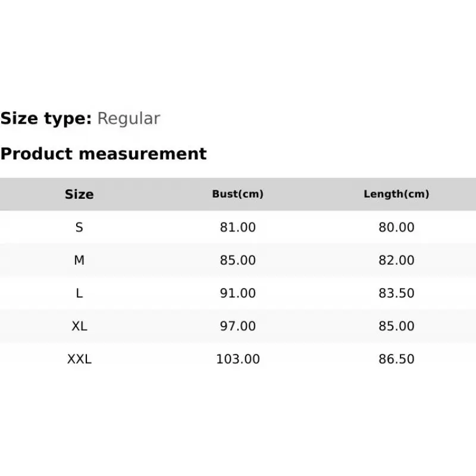The image size is (476, 476).
Task: Click bust value 85.00 for M
Action: pos(237,260)
